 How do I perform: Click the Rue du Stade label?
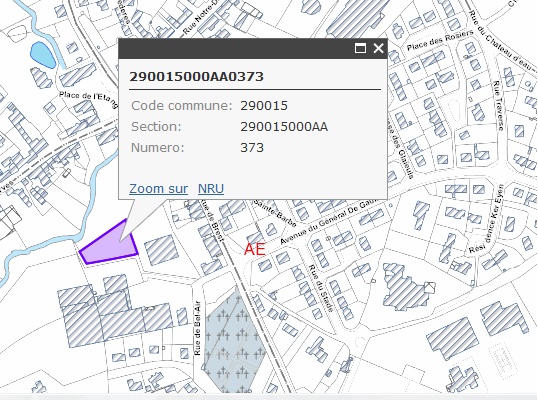click(321, 288)
